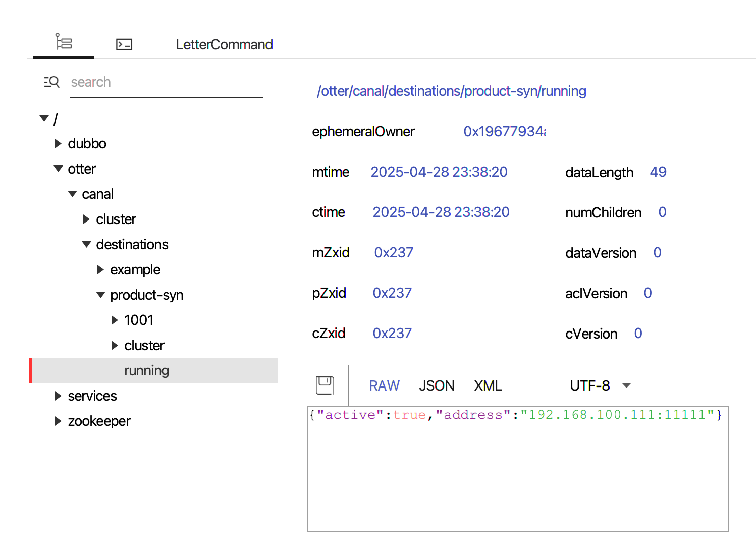Open the LetterCommand tab
This screenshot has height=553, width=756.
pyautogui.click(x=224, y=44)
